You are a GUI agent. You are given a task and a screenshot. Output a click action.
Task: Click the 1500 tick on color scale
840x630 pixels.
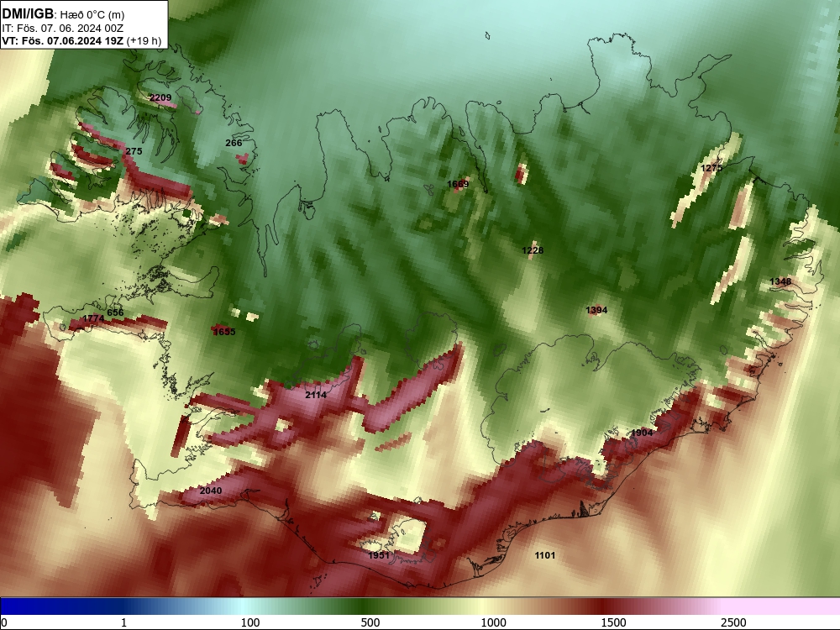(613, 622)
